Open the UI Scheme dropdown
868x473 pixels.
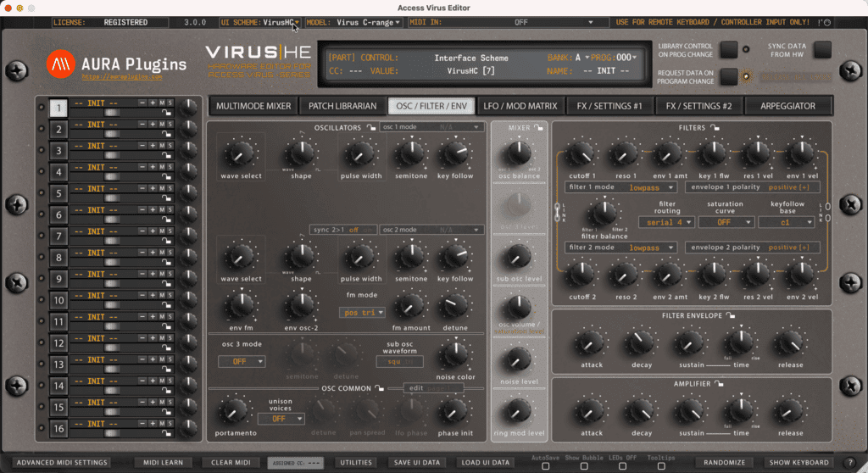tap(259, 23)
